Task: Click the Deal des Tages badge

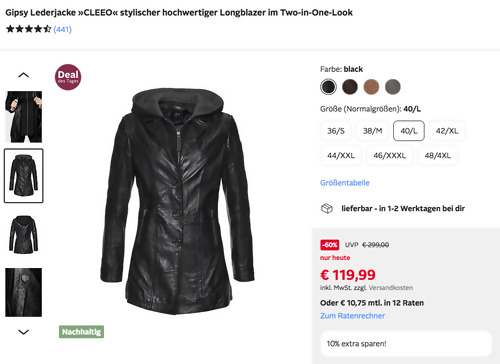Action: [68, 77]
